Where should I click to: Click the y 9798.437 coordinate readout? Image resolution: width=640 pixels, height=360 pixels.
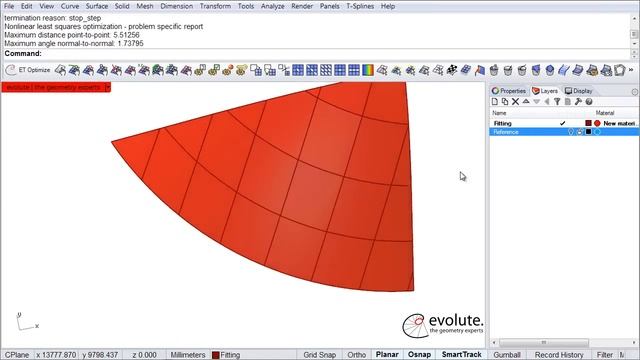pyautogui.click(x=100, y=355)
